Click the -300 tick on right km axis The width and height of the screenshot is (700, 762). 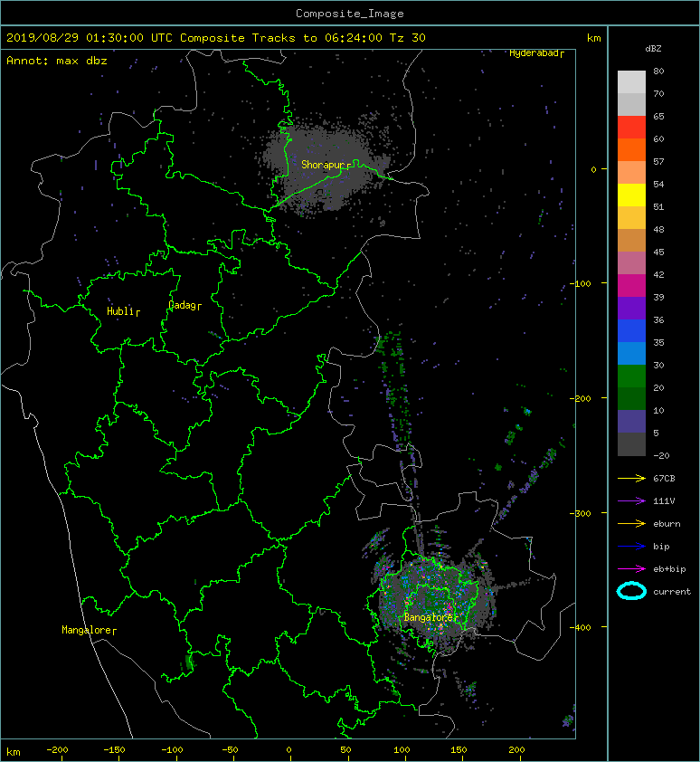pyautogui.click(x=581, y=513)
